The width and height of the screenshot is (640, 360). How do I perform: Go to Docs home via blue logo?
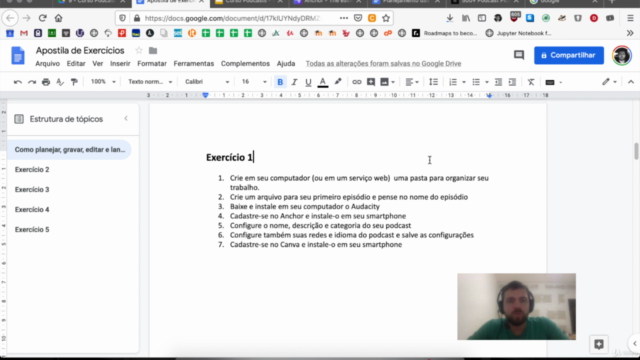click(18, 56)
